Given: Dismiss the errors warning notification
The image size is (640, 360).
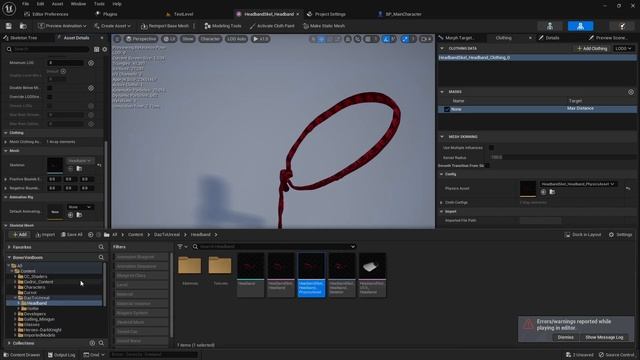Looking at the screenshot, I should coord(565,337).
